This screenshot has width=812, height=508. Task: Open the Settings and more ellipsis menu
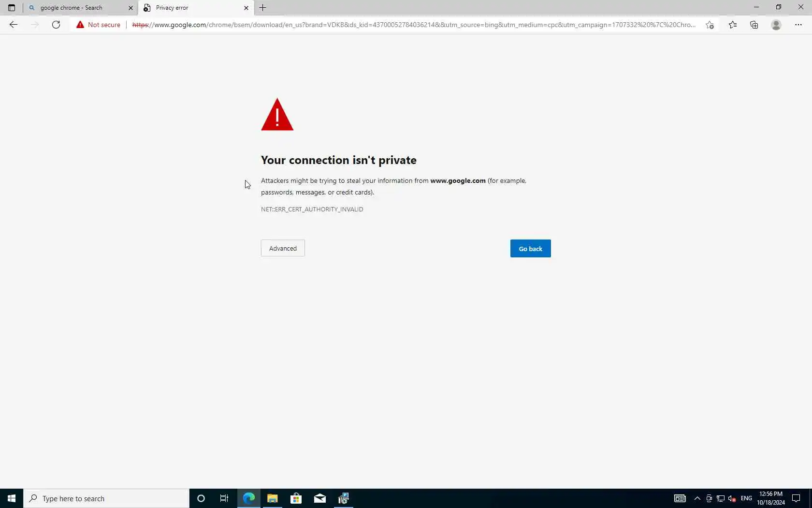pos(798,25)
